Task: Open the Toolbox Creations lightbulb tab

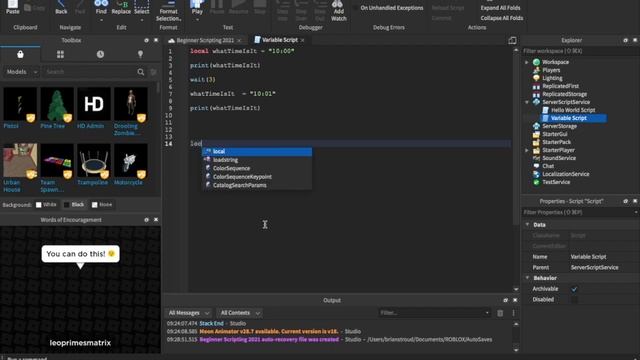Action: click(x=140, y=54)
